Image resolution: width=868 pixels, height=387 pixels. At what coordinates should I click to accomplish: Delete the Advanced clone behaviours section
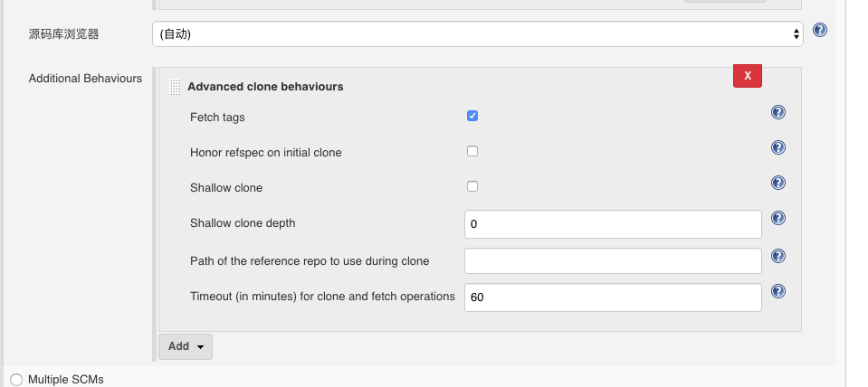(x=748, y=76)
